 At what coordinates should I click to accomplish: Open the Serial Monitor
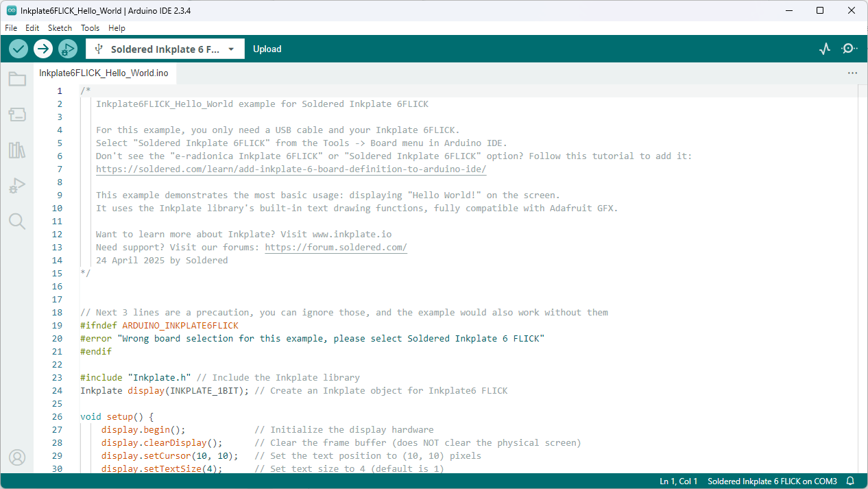pyautogui.click(x=849, y=49)
